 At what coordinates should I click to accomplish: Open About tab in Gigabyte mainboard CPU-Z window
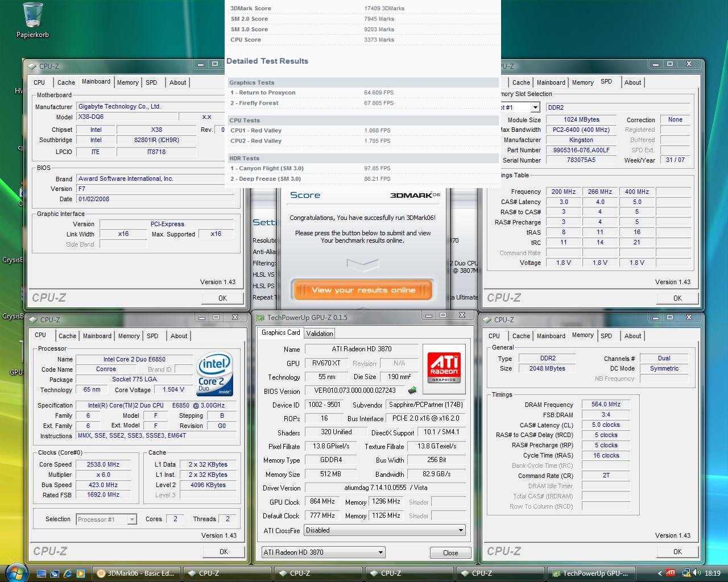tap(177, 82)
